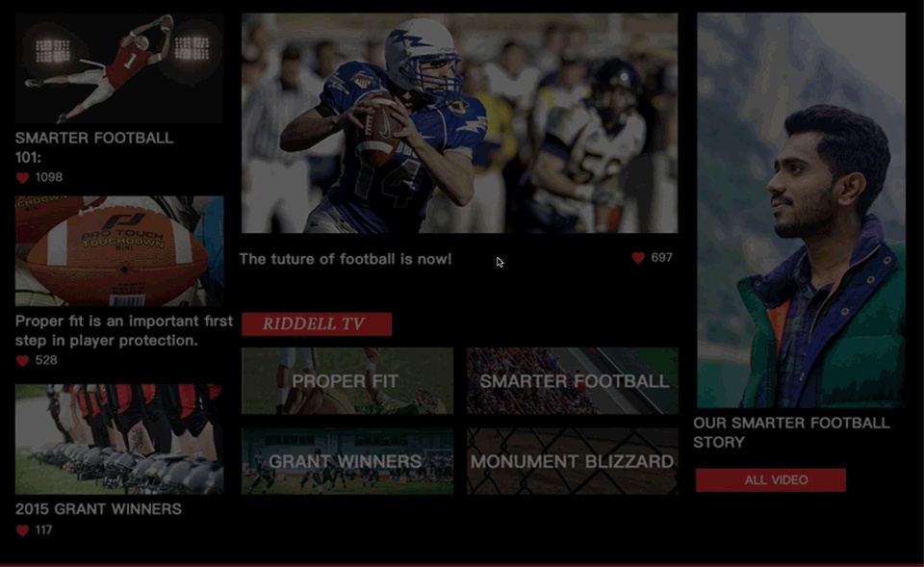Open the PROPER FIT video category
Screen dimensions: 924x567
(x=347, y=381)
